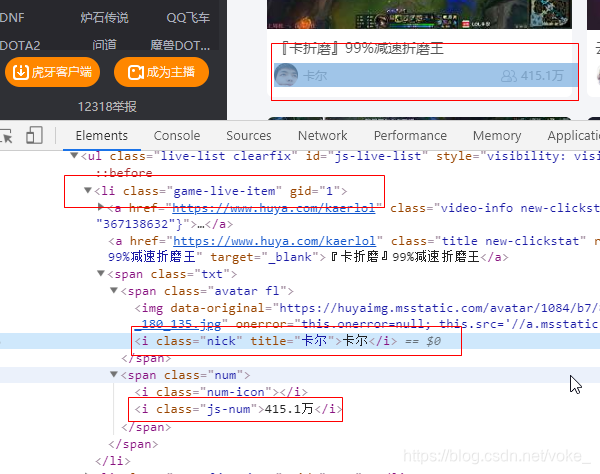Open the Performance tab
Screen dimensions: 600x474
pyautogui.click(x=410, y=135)
